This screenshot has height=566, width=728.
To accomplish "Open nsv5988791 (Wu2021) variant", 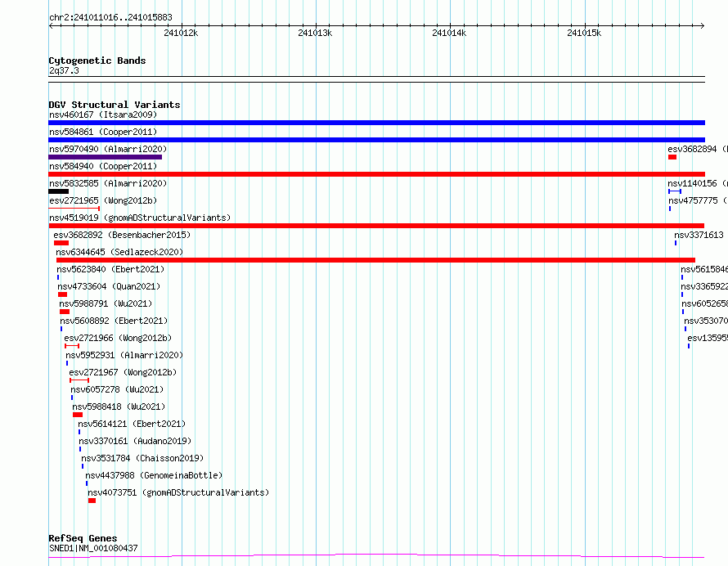I will [x=106, y=303].
